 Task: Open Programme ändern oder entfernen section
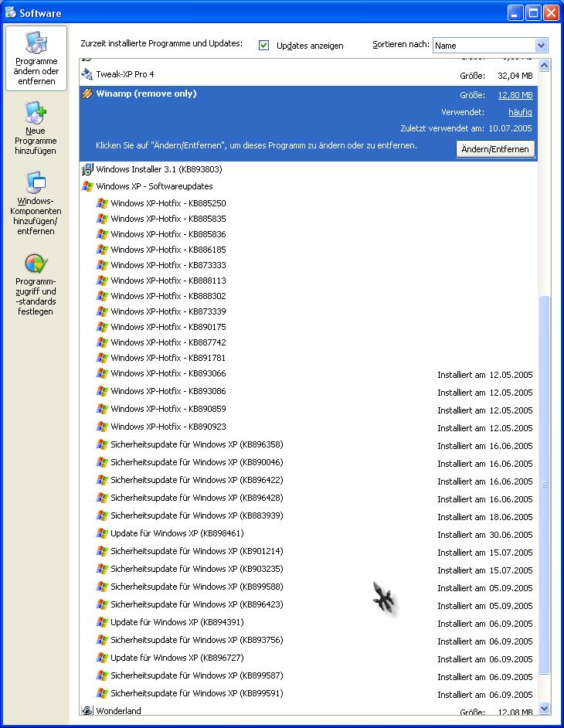(36, 58)
